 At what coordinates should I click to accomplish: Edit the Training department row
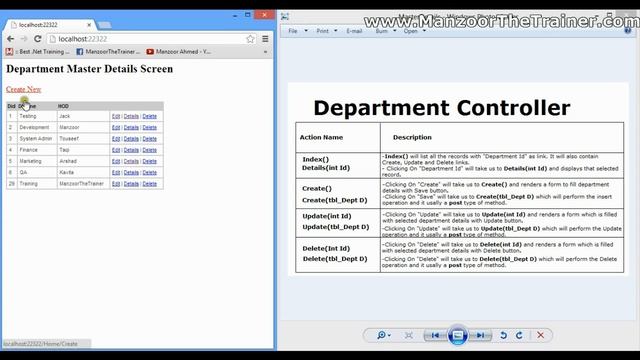(x=116, y=184)
